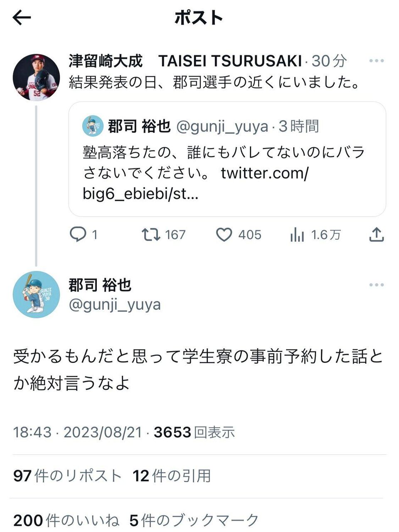Open more options for Tsurusaki's post
The width and height of the screenshot is (399, 532).
(x=376, y=61)
